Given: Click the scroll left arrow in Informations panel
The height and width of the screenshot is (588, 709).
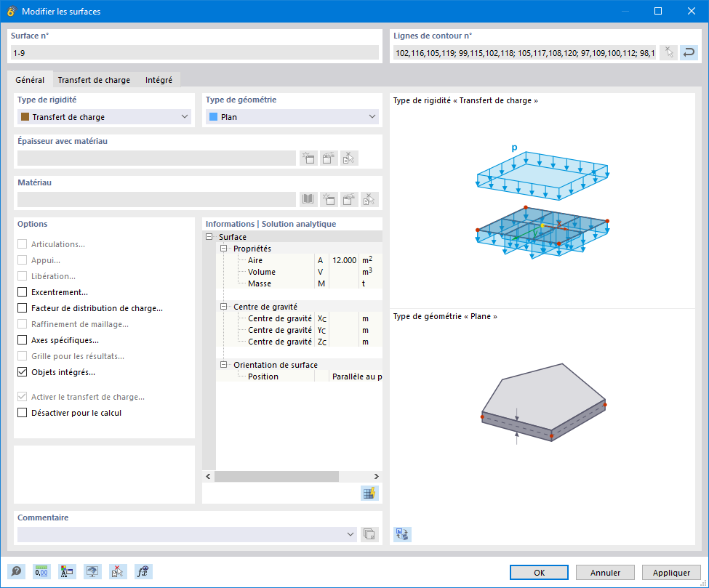Looking at the screenshot, I should [208, 476].
